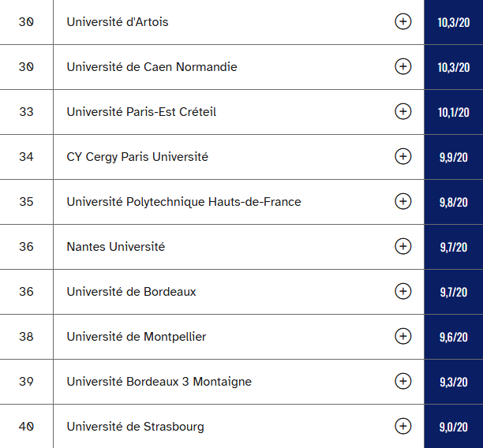Click the CY Cergy Paris Université label
The width and height of the screenshot is (483, 448).
(x=137, y=157)
